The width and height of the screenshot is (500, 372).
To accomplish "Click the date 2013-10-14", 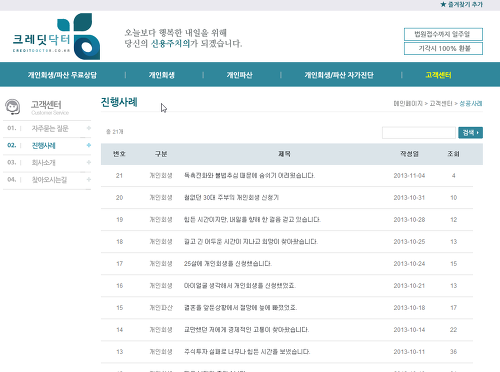I will click(x=409, y=330).
